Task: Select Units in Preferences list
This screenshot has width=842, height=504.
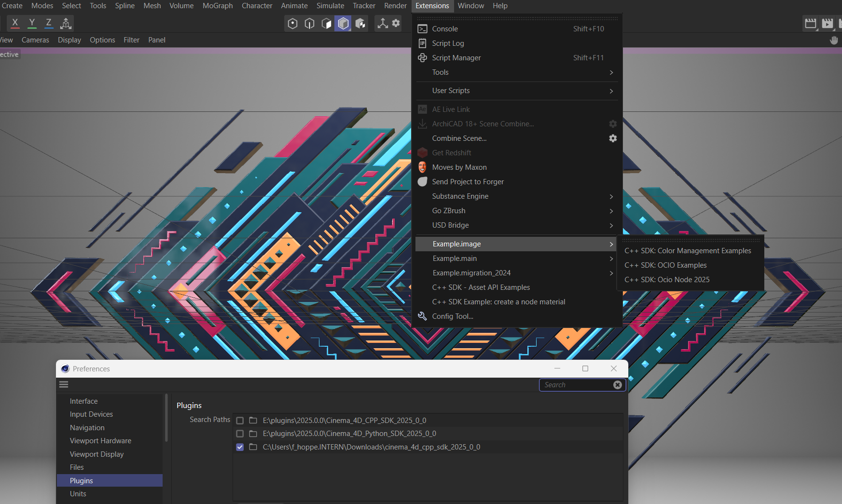Action: (x=110, y=494)
